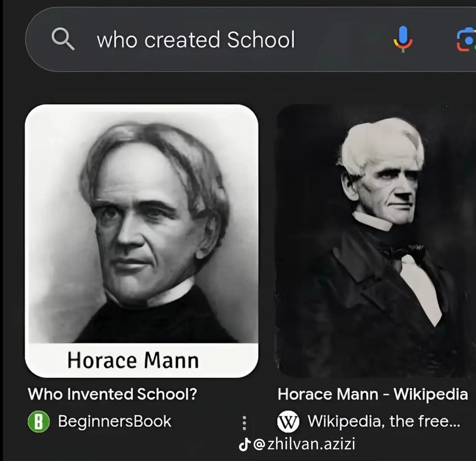
Task: Click 'Wikipedia, the free...' source text
Action: click(384, 421)
